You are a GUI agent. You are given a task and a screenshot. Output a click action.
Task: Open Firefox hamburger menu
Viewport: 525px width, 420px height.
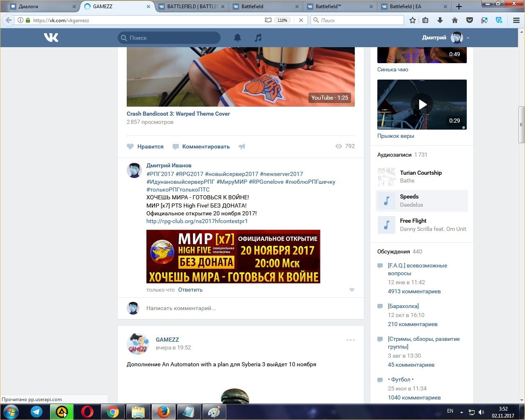[516, 20]
